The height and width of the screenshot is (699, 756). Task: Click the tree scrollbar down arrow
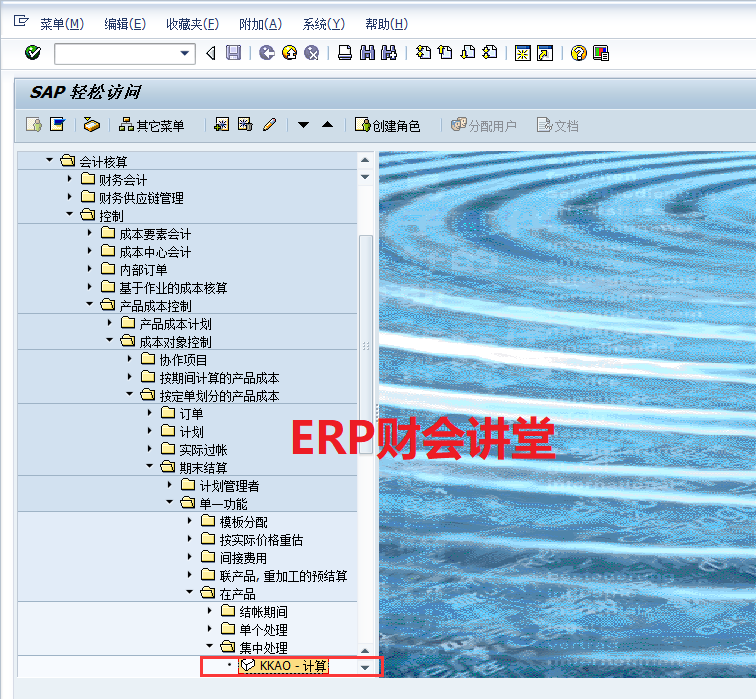coord(365,667)
